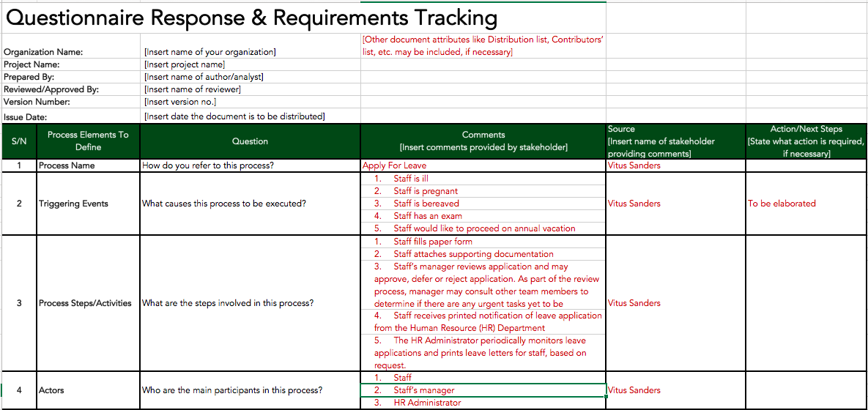
Task: Select the 'Process Steps/Activities' cell
Action: pos(89,303)
